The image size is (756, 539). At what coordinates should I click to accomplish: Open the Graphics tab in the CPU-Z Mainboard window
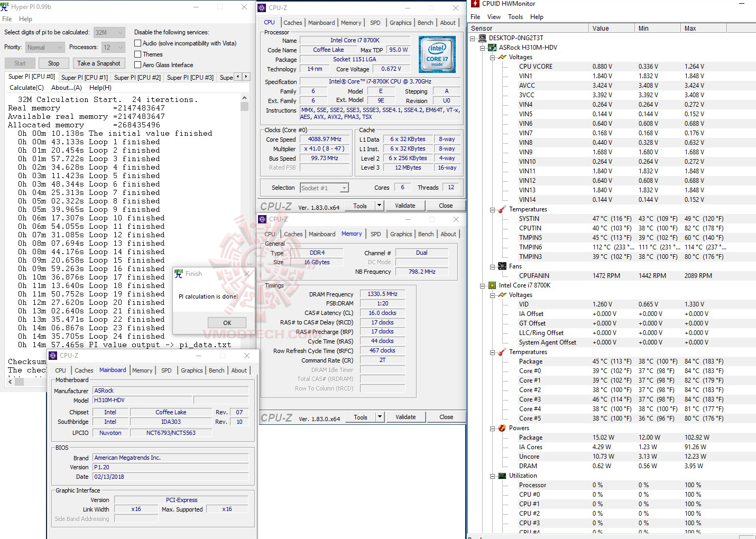point(192,370)
